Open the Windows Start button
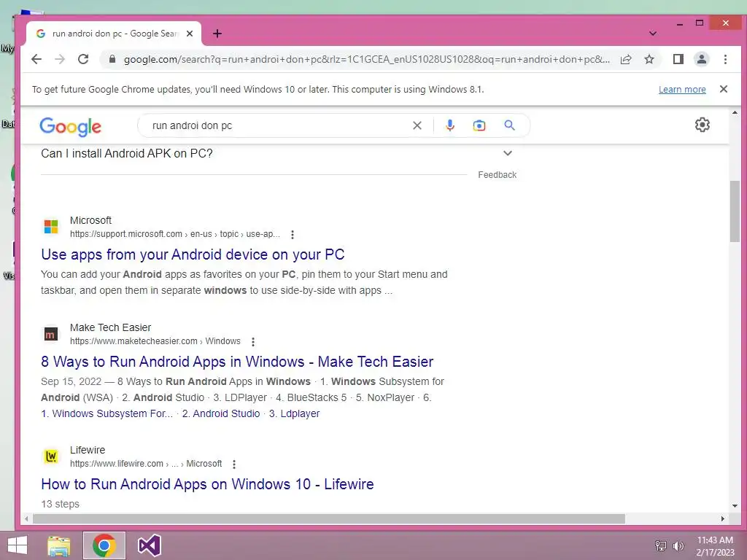Image resolution: width=747 pixels, height=560 pixels. click(18, 545)
